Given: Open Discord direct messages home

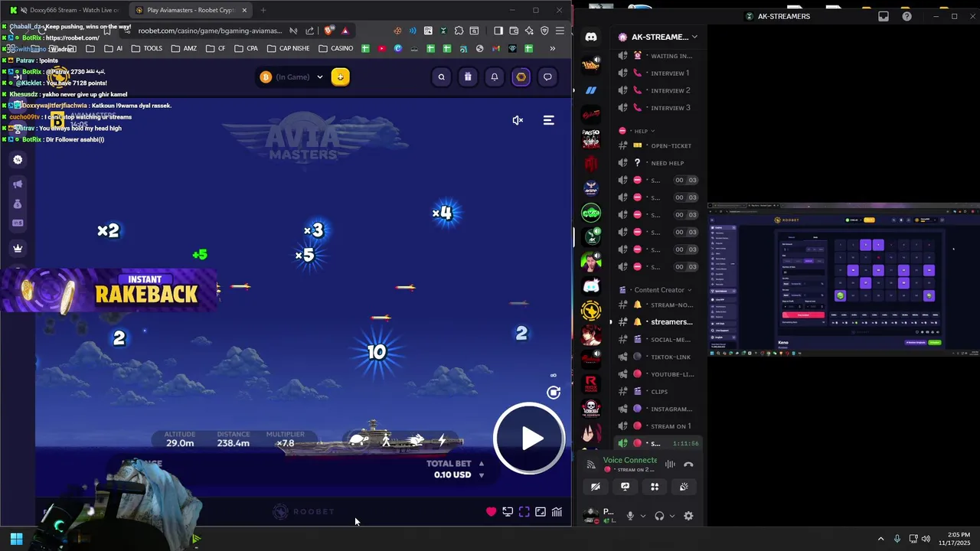Looking at the screenshot, I should click(x=591, y=37).
